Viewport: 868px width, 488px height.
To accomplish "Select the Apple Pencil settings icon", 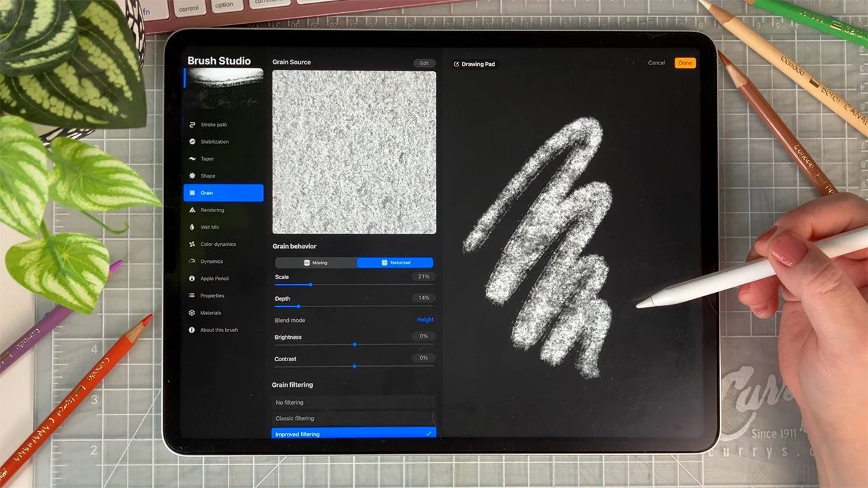I will pyautogui.click(x=193, y=278).
